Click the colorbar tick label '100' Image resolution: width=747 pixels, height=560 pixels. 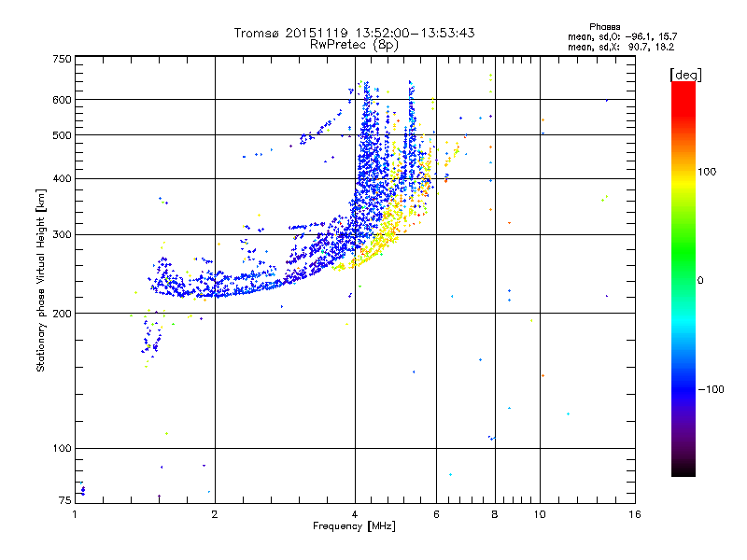click(707, 172)
